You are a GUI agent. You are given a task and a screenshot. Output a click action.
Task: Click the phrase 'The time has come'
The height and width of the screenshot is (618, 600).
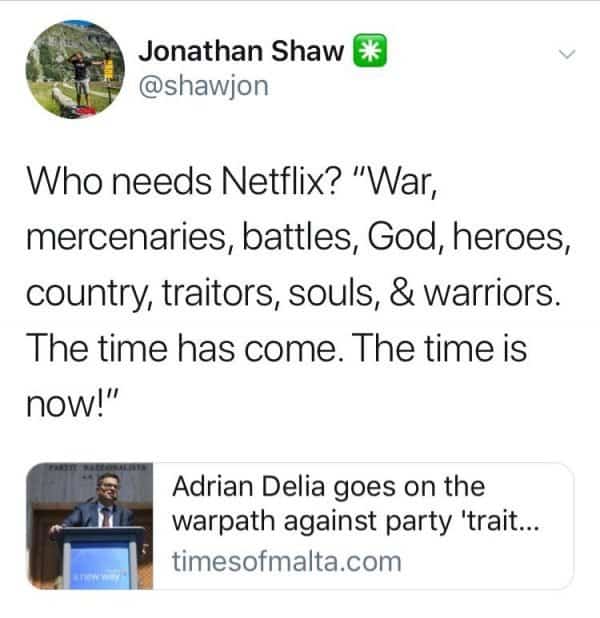183,349
